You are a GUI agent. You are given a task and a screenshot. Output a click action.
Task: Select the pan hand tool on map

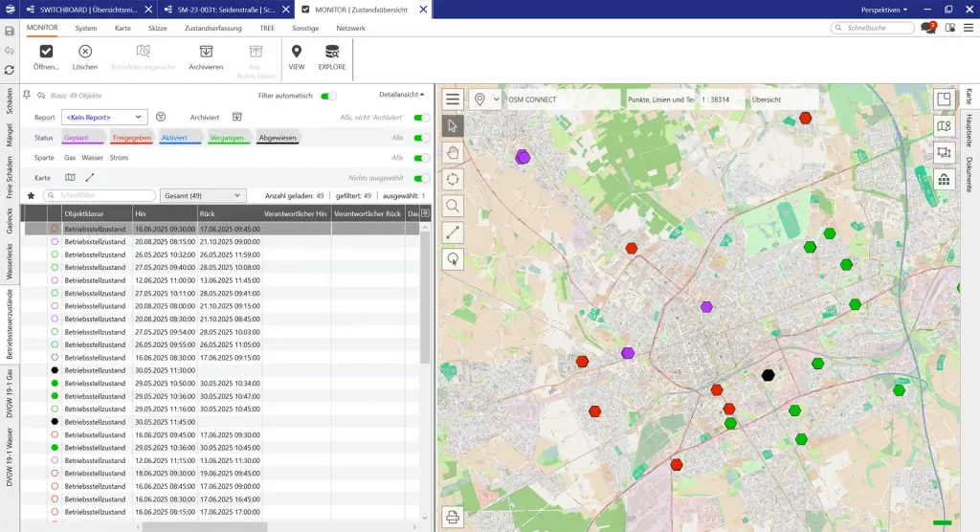tap(454, 152)
